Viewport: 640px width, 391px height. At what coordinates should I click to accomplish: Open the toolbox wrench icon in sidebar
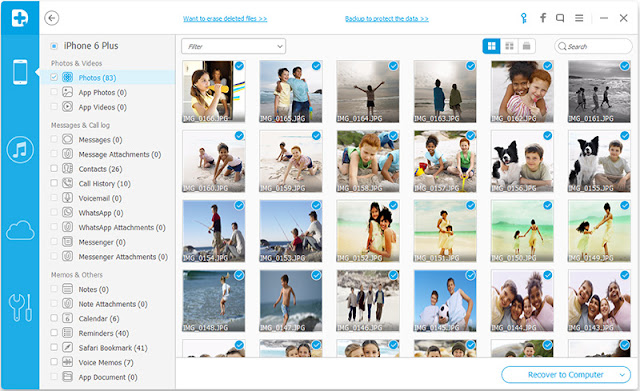[20, 308]
